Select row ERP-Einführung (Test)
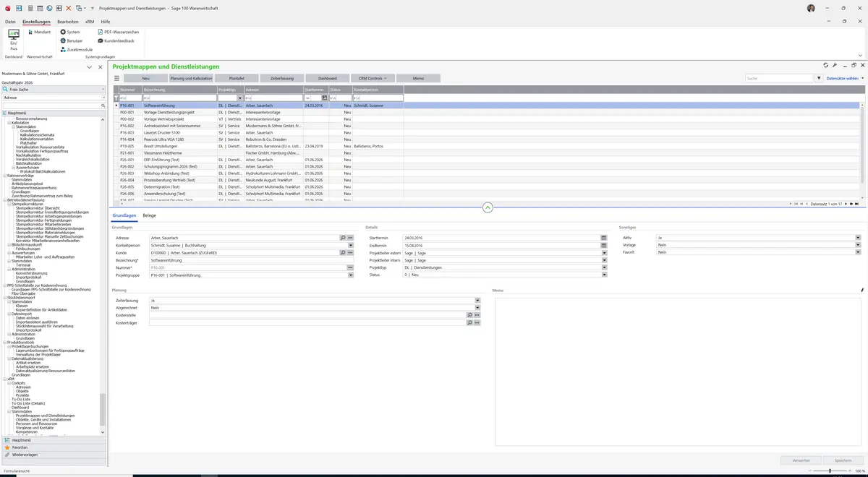Screen dimensions: 868x477 [488, 160]
